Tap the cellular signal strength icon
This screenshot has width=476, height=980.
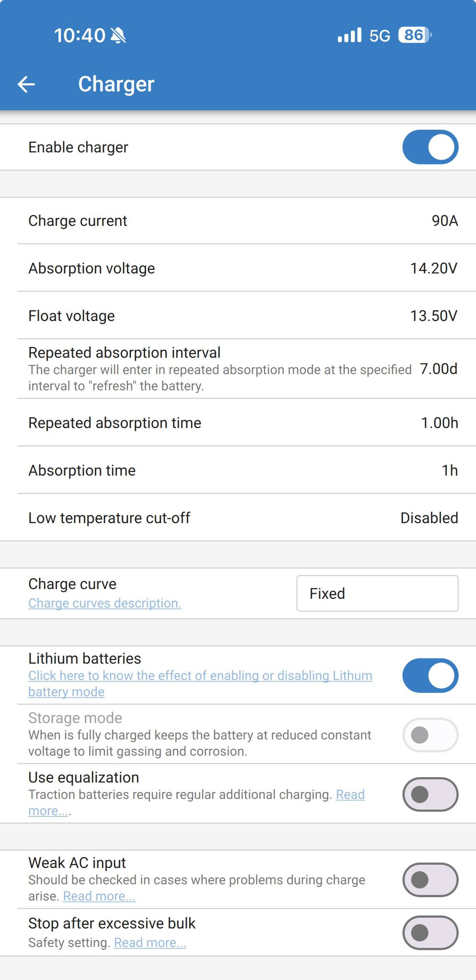349,35
